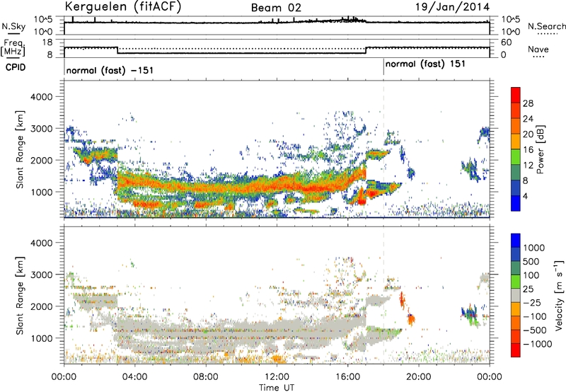Click the 'CPID' row label
Image resolution: width=566 pixels, height=392 pixels.
(16, 67)
